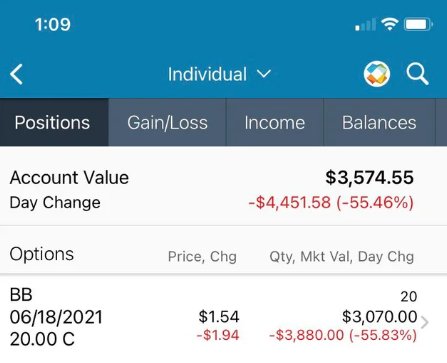Switch to the Income tab
The height and width of the screenshot is (363, 447).
pos(275,122)
